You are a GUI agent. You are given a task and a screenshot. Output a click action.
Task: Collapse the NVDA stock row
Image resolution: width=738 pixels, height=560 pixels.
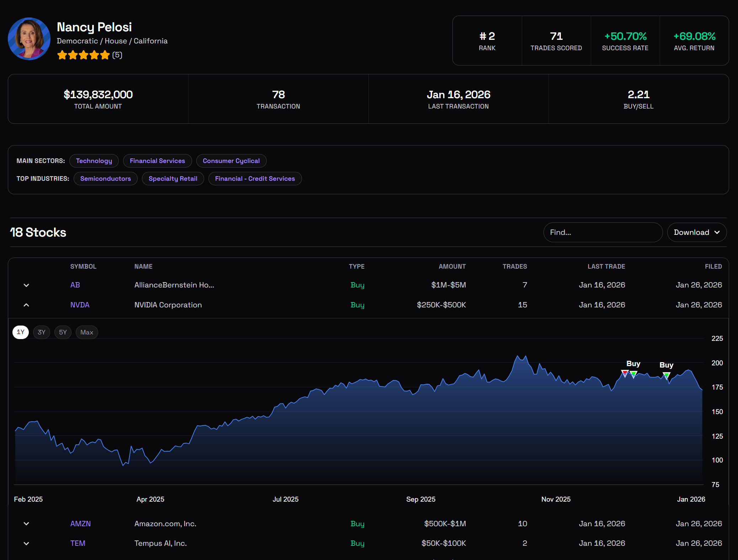(x=26, y=305)
